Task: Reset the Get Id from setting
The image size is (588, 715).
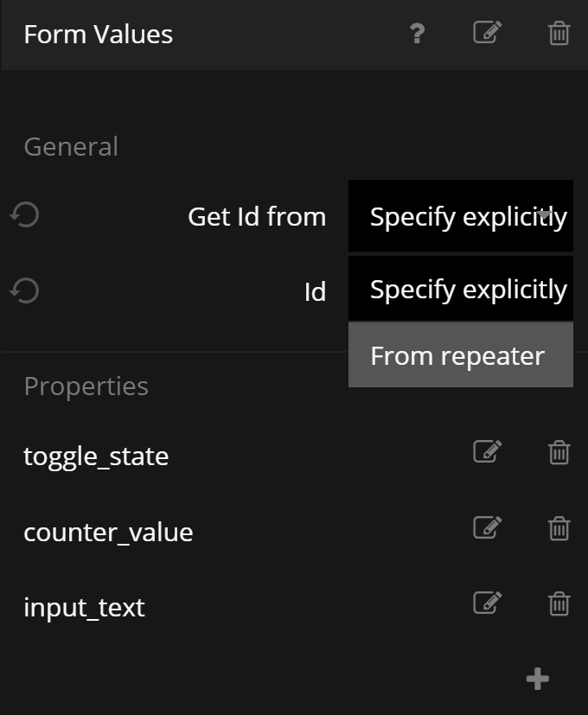Action: (25, 215)
